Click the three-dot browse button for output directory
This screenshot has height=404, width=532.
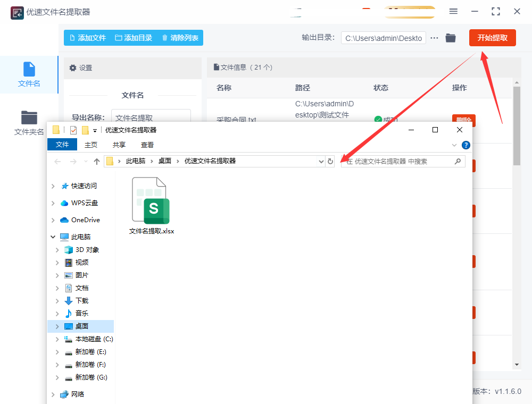tap(434, 38)
